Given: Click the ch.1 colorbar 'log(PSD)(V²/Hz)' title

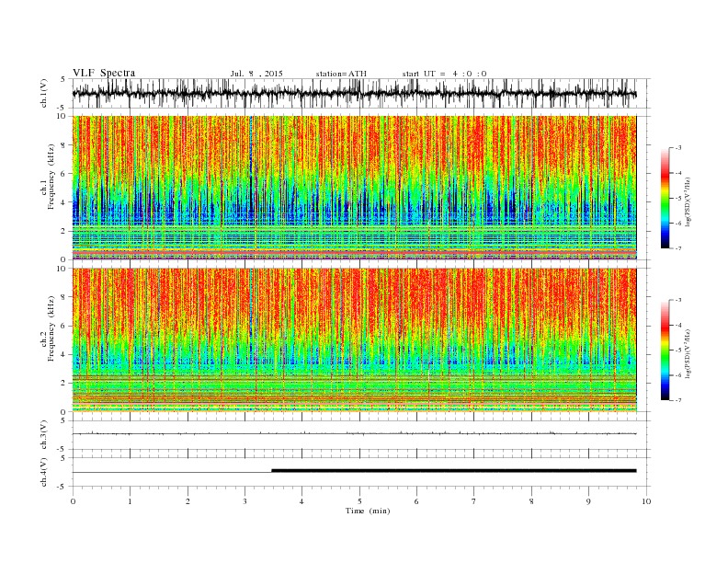Looking at the screenshot, I should 688,201.
